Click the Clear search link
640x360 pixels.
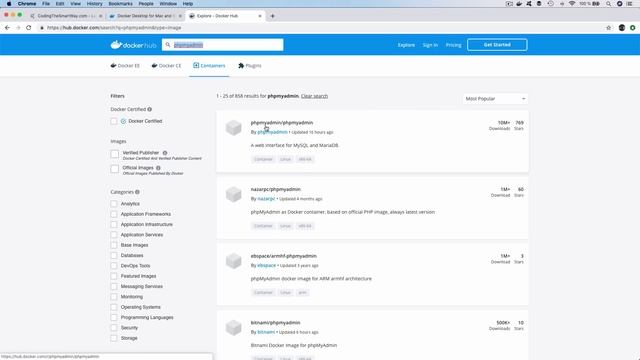click(x=314, y=96)
